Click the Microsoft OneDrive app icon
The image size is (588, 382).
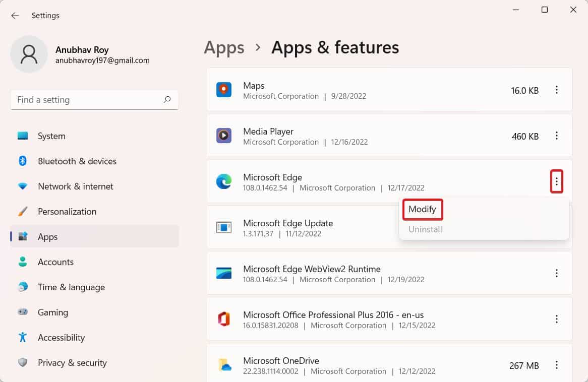coord(224,365)
